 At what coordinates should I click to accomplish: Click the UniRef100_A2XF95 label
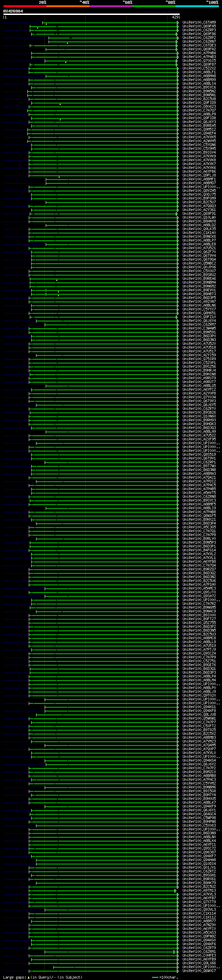[x=199, y=439]
